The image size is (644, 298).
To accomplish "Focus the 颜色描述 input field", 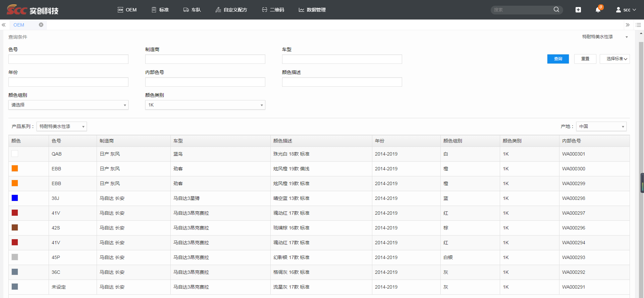I will 342,82.
